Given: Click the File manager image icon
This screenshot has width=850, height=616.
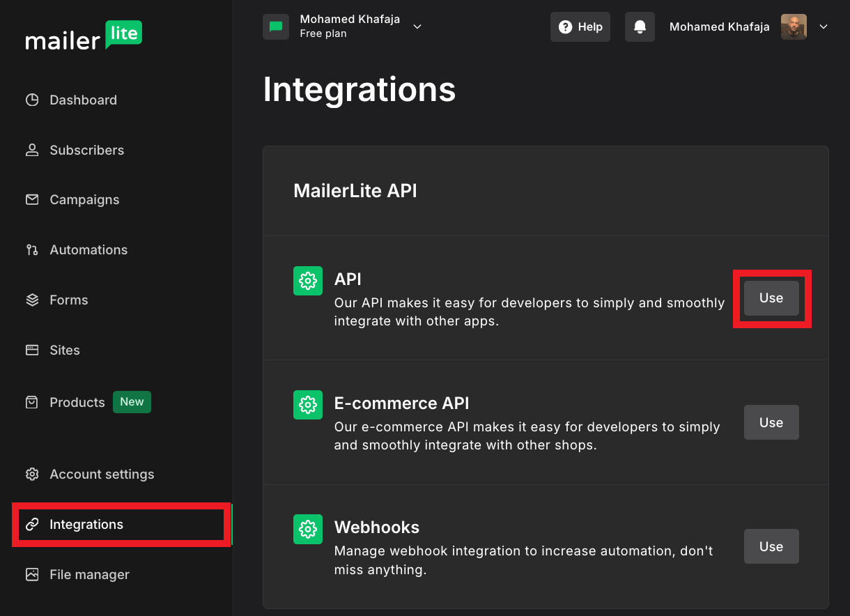Looking at the screenshot, I should pyautogui.click(x=32, y=574).
